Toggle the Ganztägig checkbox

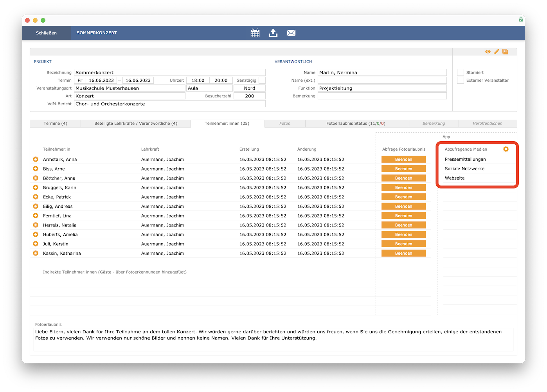click(x=262, y=80)
